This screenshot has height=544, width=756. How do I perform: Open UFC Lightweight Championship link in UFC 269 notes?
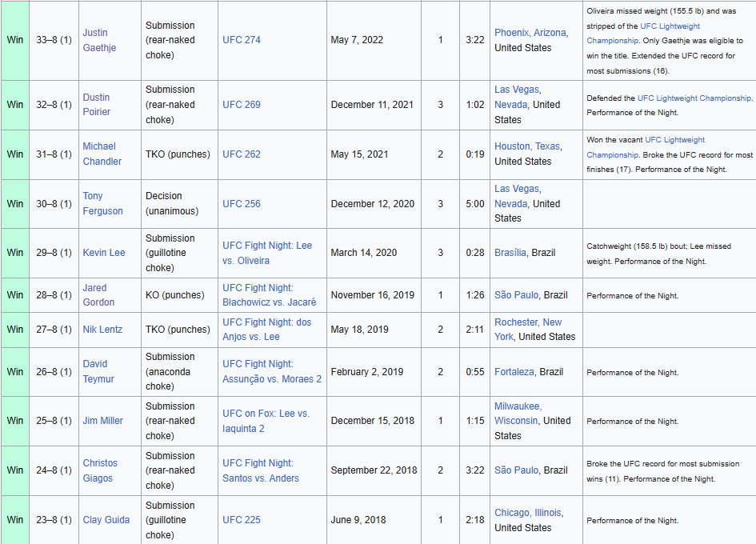[694, 98]
